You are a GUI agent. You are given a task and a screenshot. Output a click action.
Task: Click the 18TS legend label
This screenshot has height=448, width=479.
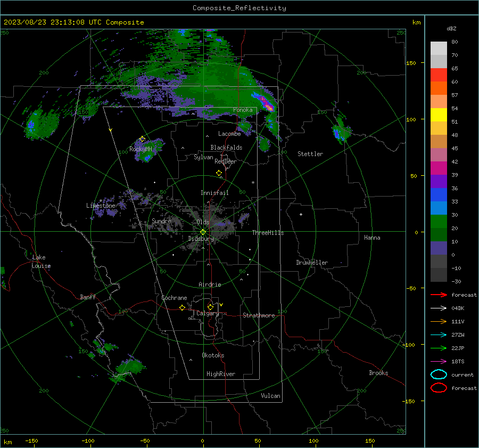click(x=458, y=362)
